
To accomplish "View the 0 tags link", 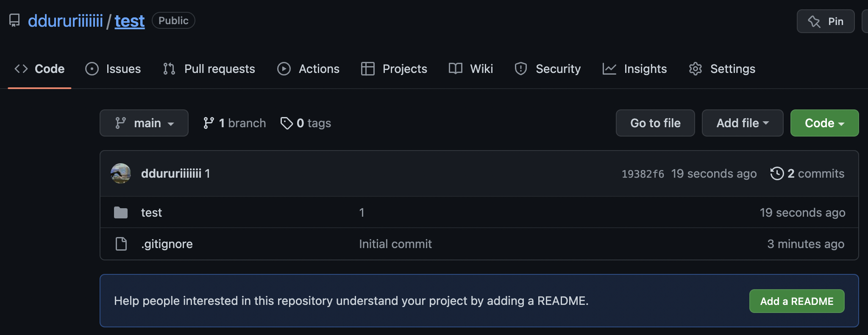I will pos(306,123).
